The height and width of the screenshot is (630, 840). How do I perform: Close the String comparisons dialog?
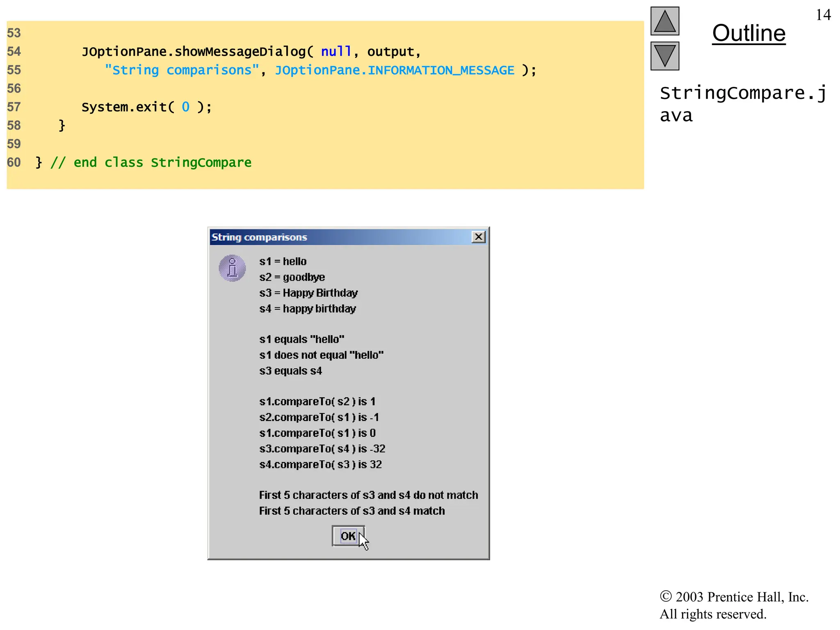tap(478, 237)
